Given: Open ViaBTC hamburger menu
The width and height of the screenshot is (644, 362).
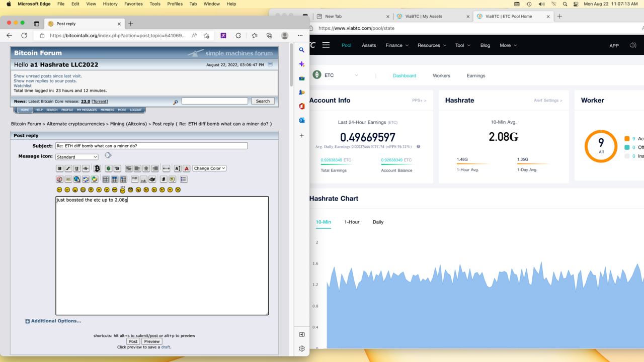Looking at the screenshot, I should pos(326,45).
